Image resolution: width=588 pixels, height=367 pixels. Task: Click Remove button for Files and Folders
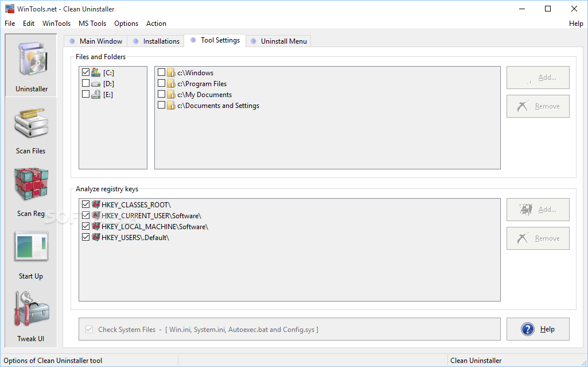[538, 106]
